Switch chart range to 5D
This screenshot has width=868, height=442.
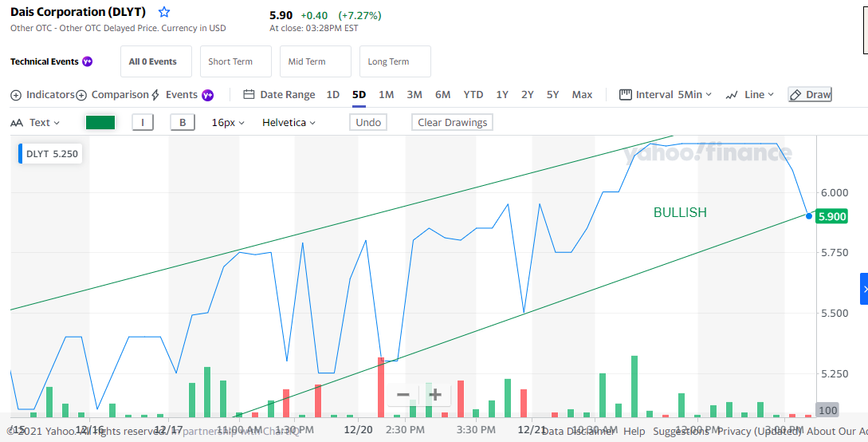pos(359,95)
